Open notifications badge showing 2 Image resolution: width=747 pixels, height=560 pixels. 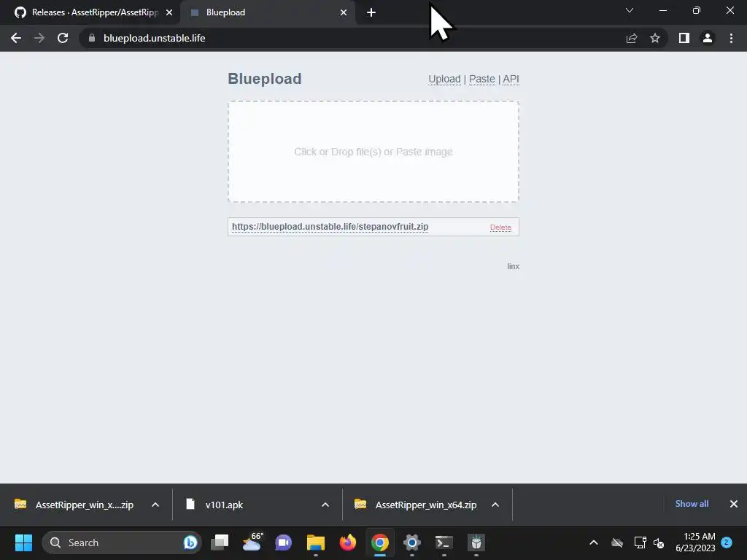click(x=727, y=542)
